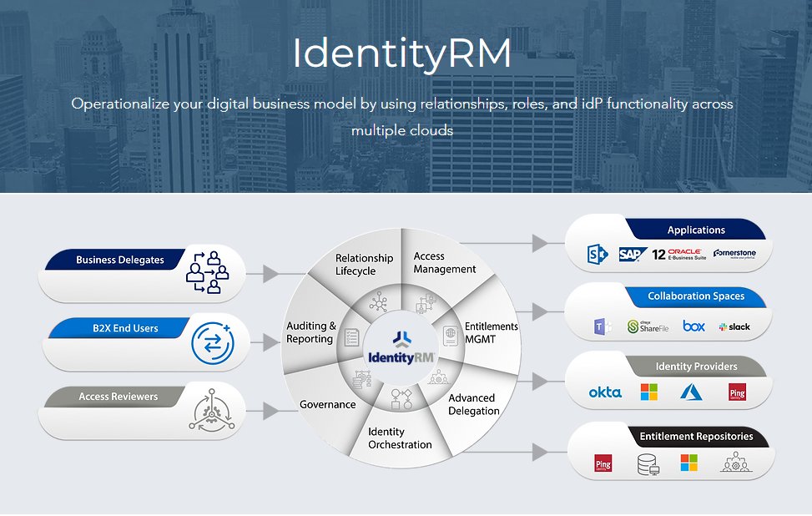
Task: Click the Oracle E-Business Suite logo
Action: pos(679,254)
